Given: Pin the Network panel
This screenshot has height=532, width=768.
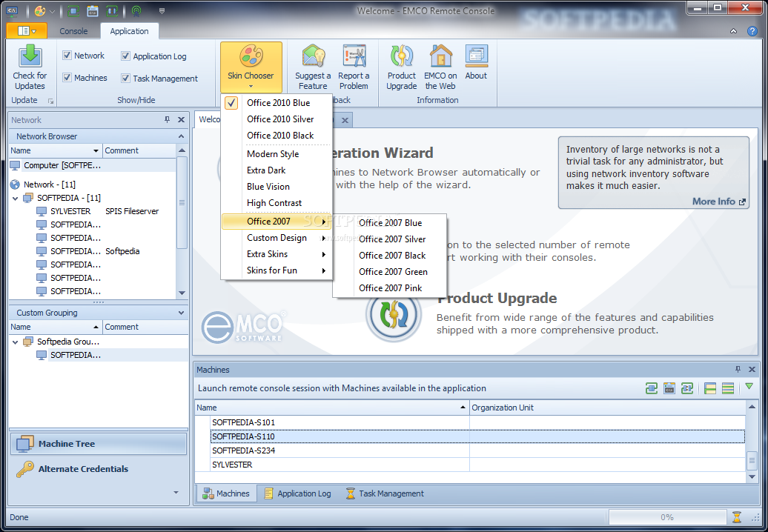Looking at the screenshot, I should click(x=167, y=119).
